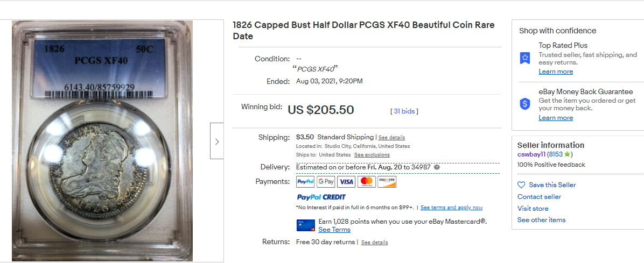Show the next coin photo with the arrow
Image resolution: width=644 pixels, height=263 pixels.
(216, 141)
